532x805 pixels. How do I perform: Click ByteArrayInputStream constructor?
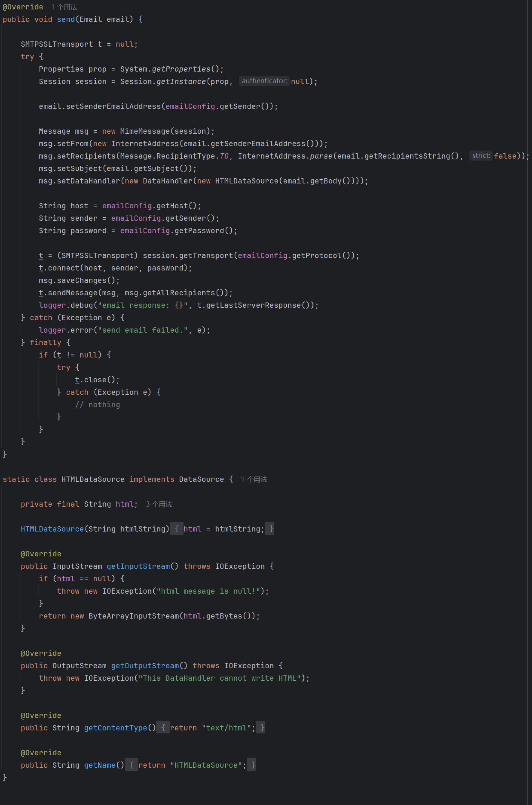click(x=134, y=616)
